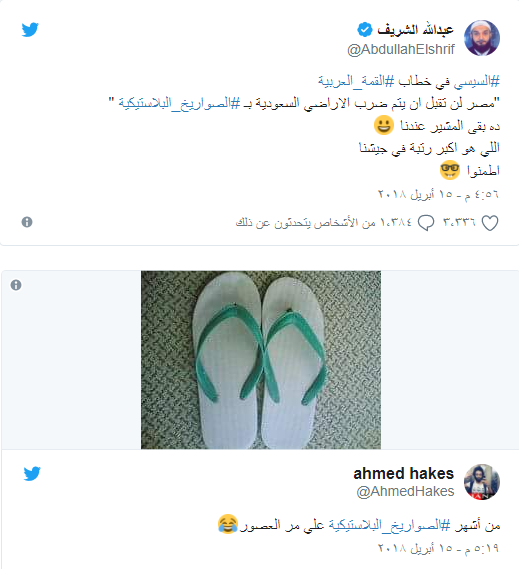
Task: Like the first tweet with the heart icon
Action: click(x=490, y=223)
